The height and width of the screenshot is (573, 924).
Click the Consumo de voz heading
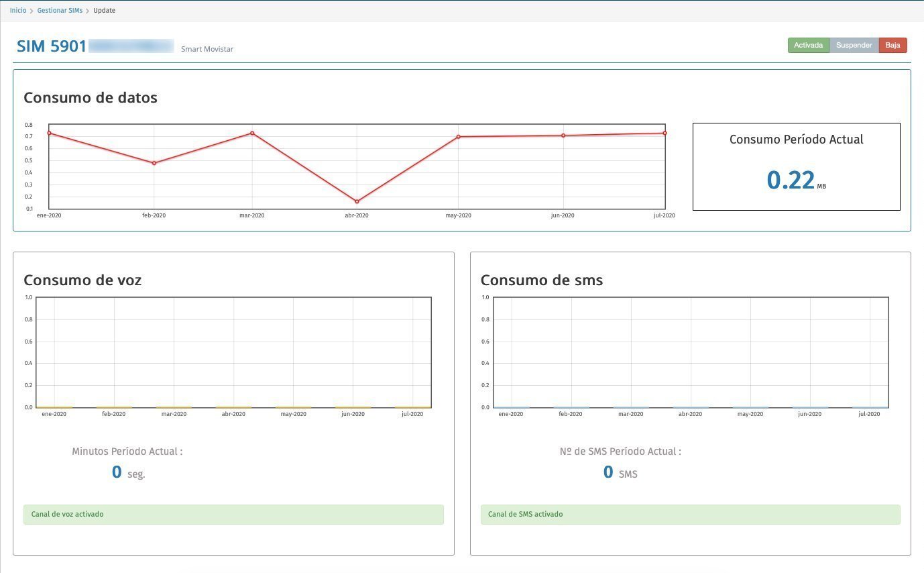pos(82,280)
